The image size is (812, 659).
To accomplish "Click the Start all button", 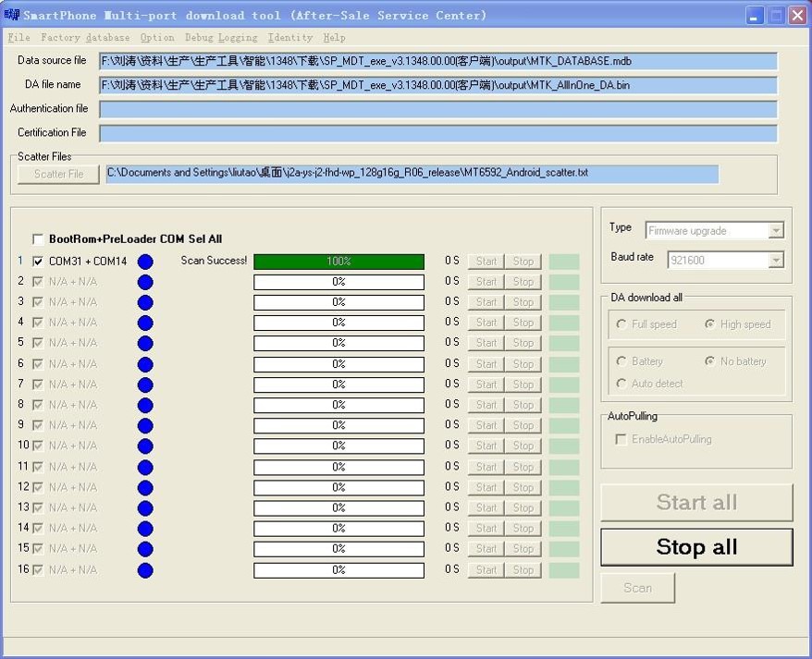I will pos(697,503).
